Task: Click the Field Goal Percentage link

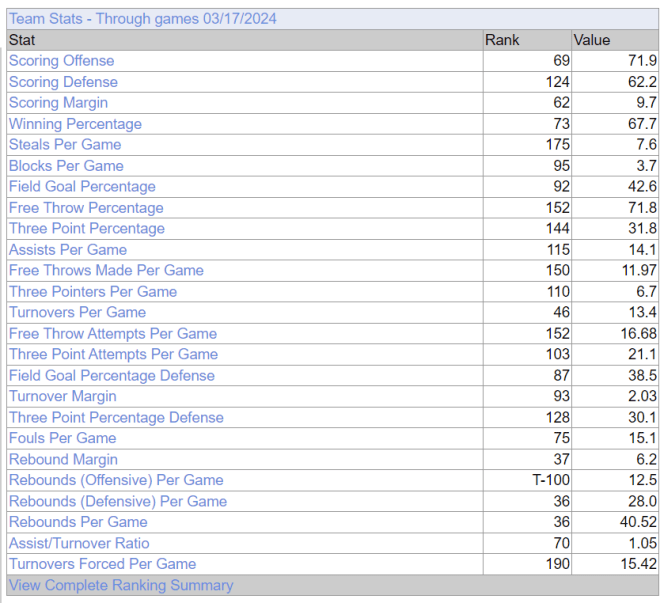Action: tap(82, 186)
